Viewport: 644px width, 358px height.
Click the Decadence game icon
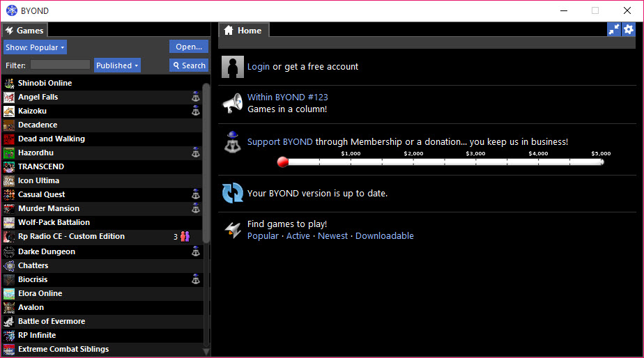(x=9, y=125)
